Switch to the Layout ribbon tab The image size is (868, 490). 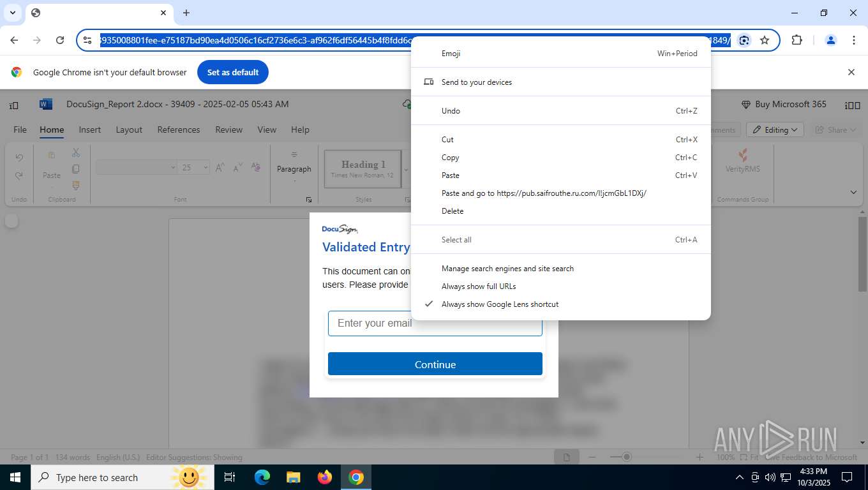pos(129,130)
